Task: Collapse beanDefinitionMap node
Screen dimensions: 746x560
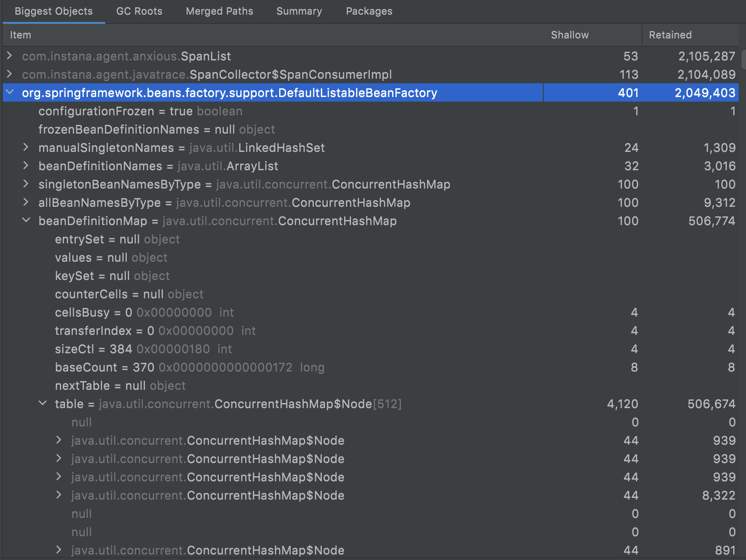Action: [x=26, y=221]
